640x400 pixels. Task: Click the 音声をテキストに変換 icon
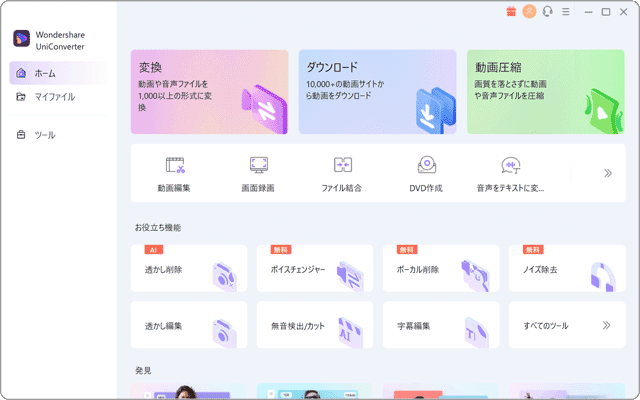tap(511, 165)
